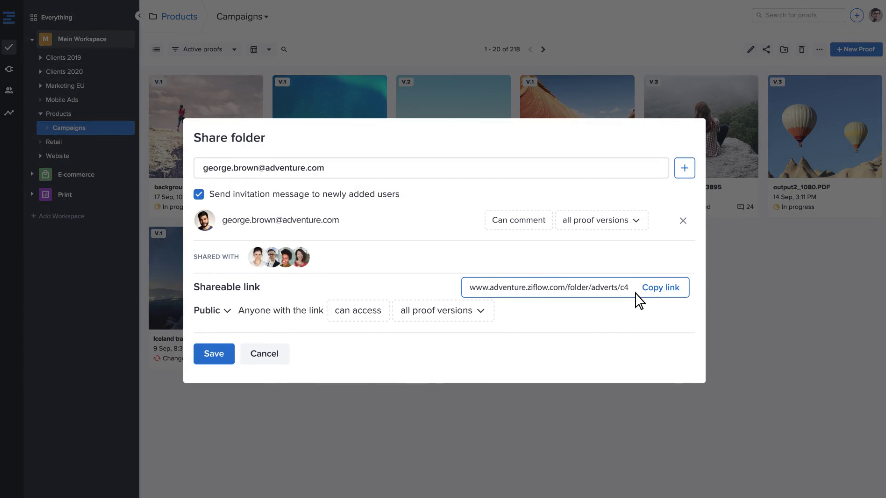886x498 pixels.
Task: Click the Save button
Action: pyautogui.click(x=214, y=354)
